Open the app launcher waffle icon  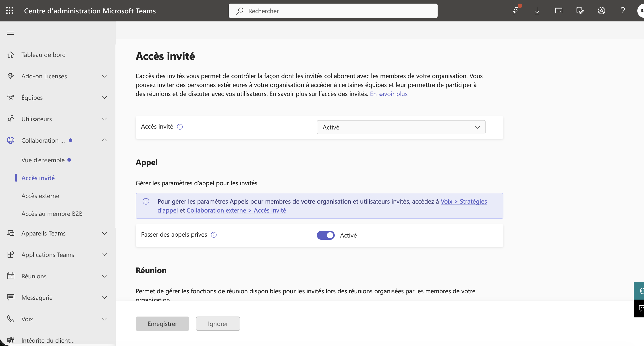(x=10, y=10)
